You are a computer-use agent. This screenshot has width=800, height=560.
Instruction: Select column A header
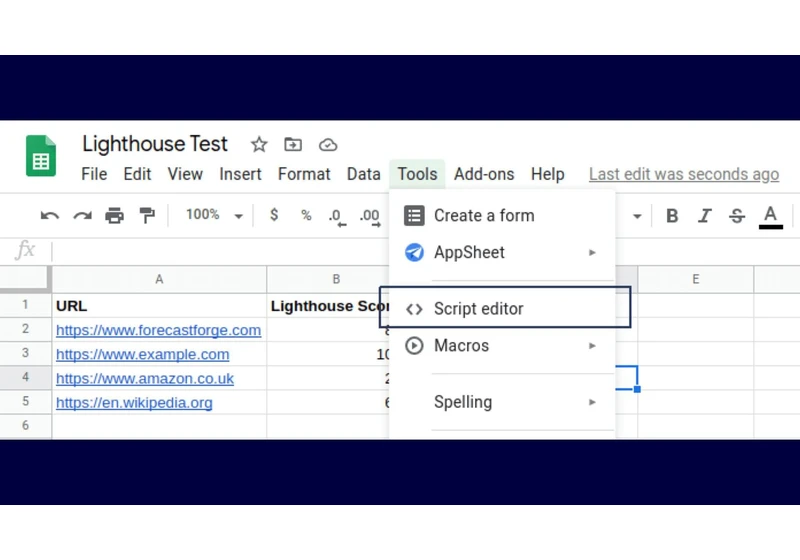[x=159, y=279]
